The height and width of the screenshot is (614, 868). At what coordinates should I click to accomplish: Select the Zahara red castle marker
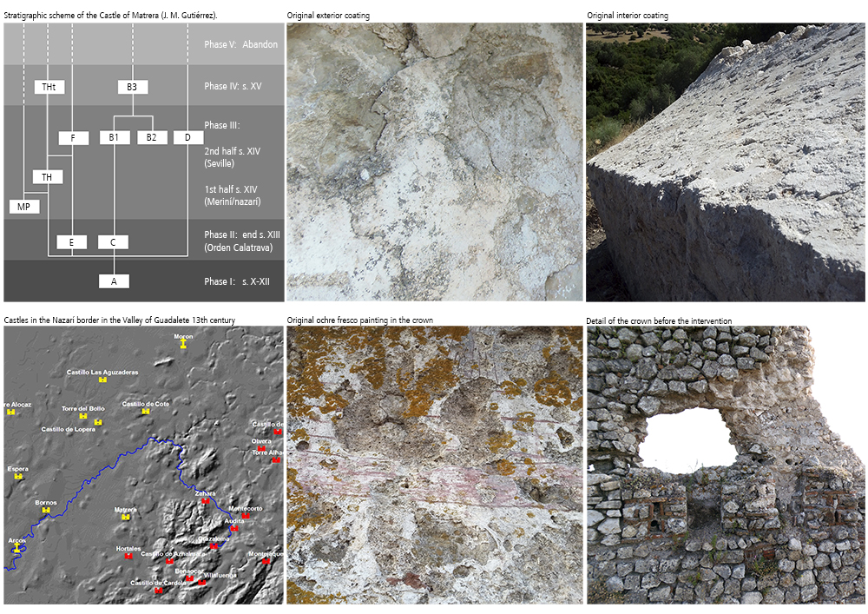click(206, 500)
